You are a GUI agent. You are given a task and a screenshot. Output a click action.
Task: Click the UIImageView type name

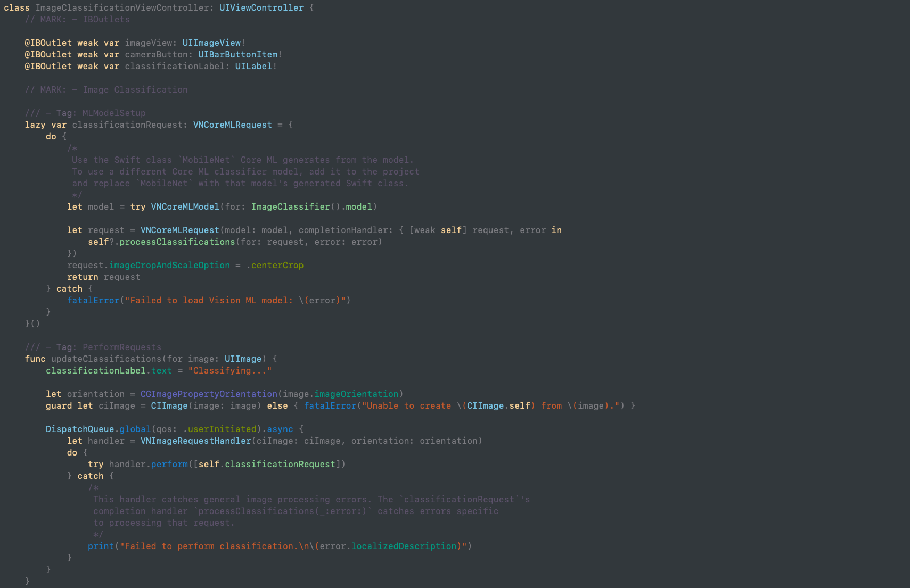click(x=211, y=43)
